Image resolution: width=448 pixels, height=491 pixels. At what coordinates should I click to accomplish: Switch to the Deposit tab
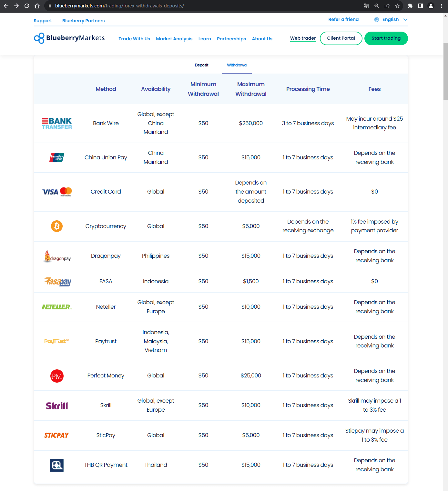[x=201, y=65]
